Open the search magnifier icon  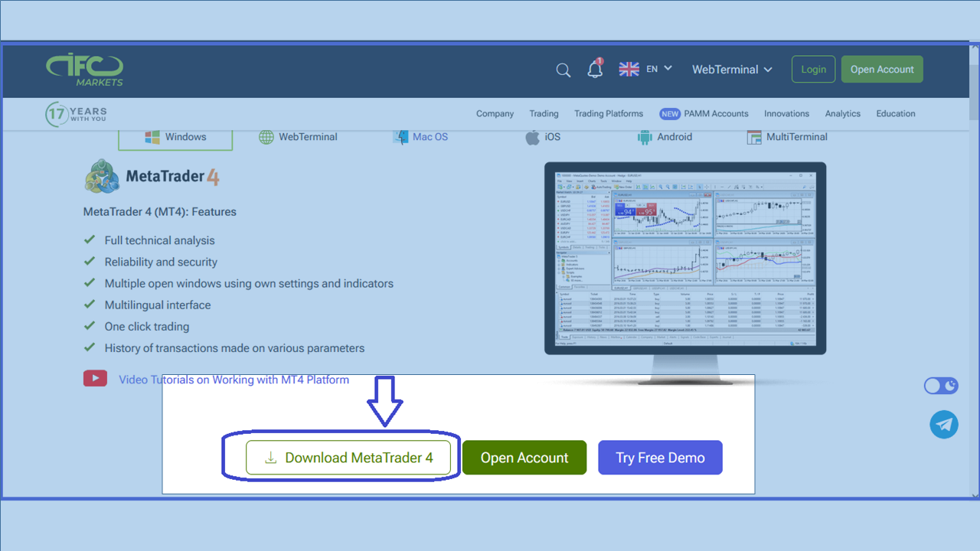(563, 70)
